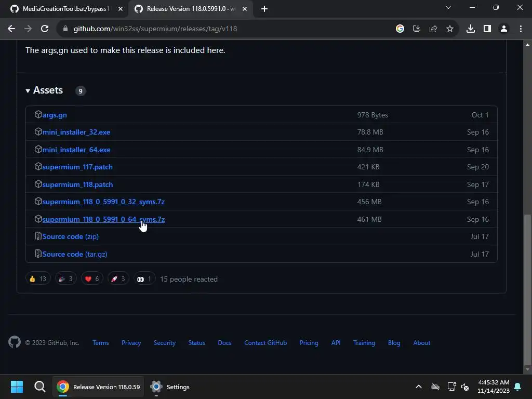Screen dimensions: 532x399
Task: Open Privacy footer link
Action: (x=131, y=343)
